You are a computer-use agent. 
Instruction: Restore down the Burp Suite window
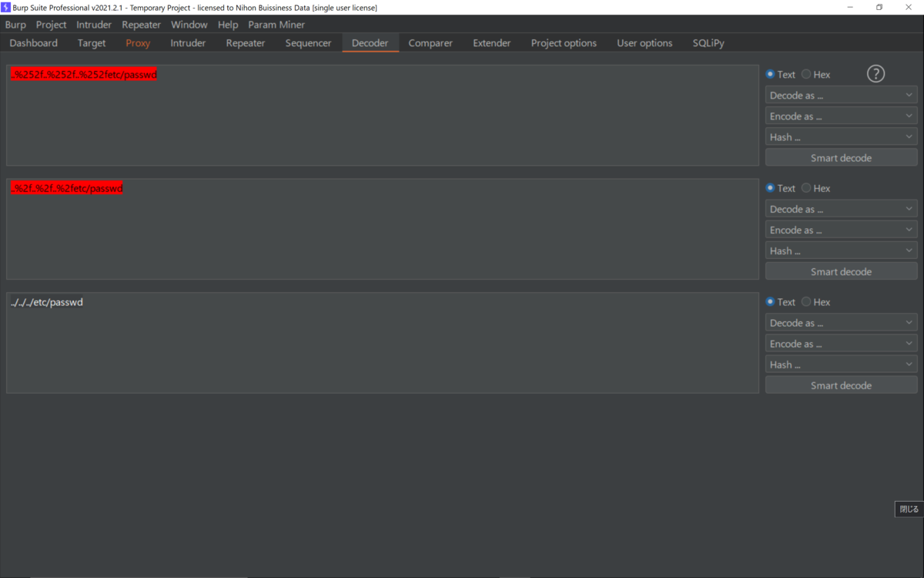coord(879,7)
